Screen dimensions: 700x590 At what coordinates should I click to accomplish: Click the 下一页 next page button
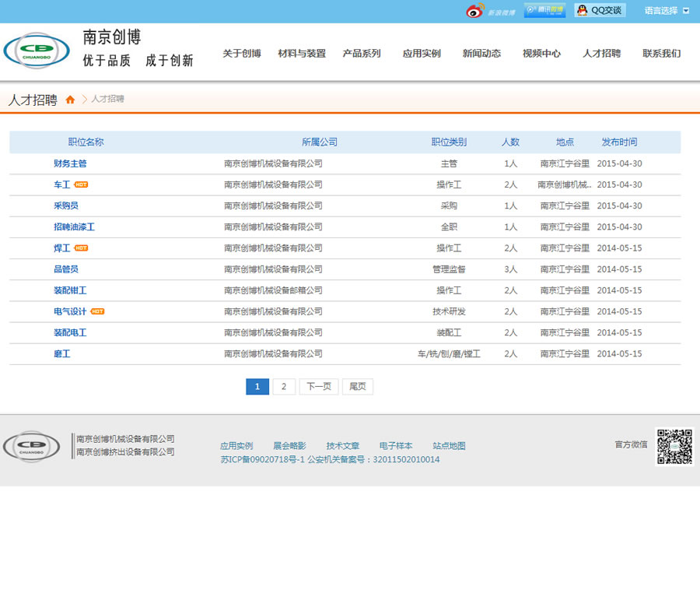coord(319,387)
